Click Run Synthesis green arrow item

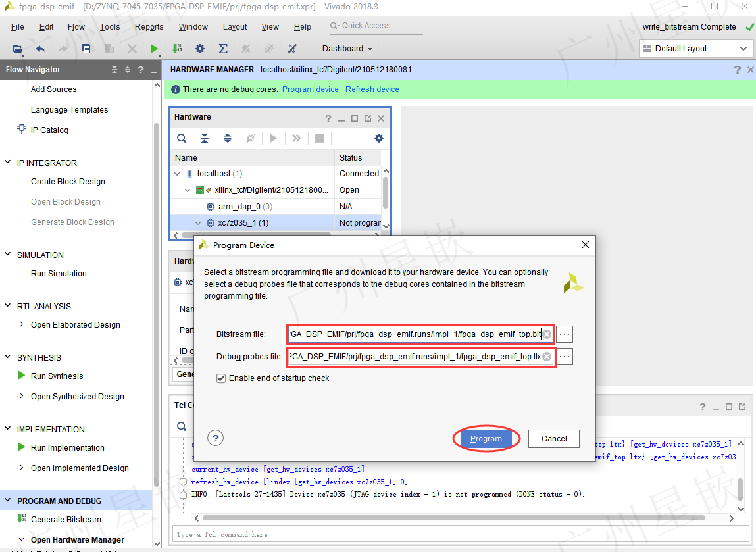tap(57, 376)
